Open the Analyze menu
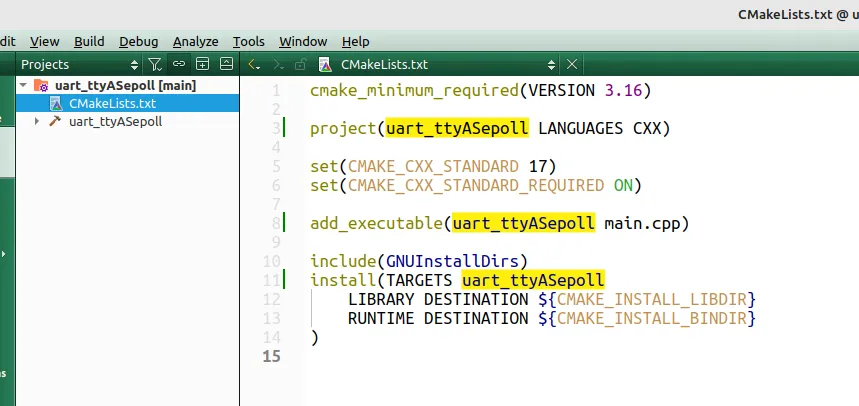 196,42
